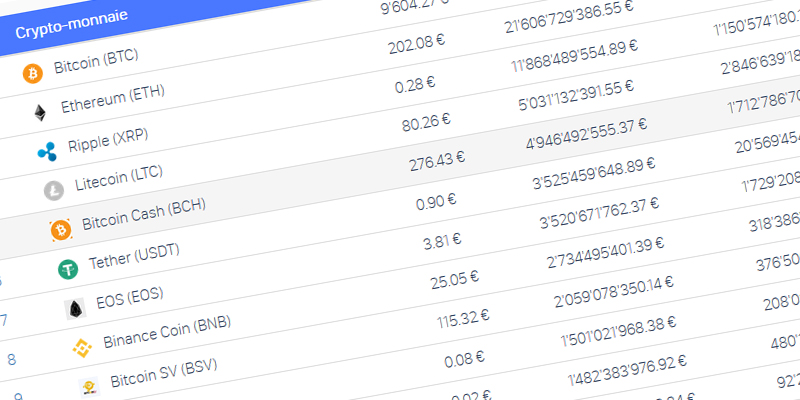
Task: Click the Bitcoin orange logo icon
Action: pyautogui.click(x=33, y=74)
